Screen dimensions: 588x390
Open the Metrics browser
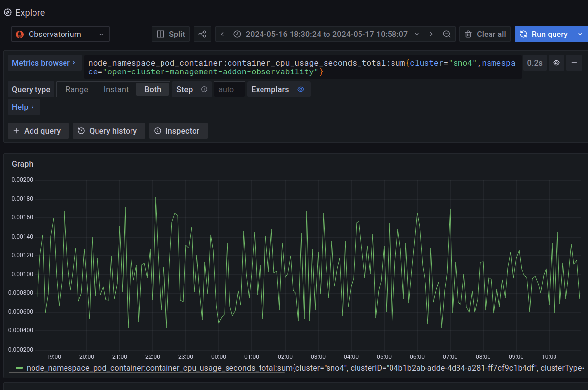coord(43,63)
